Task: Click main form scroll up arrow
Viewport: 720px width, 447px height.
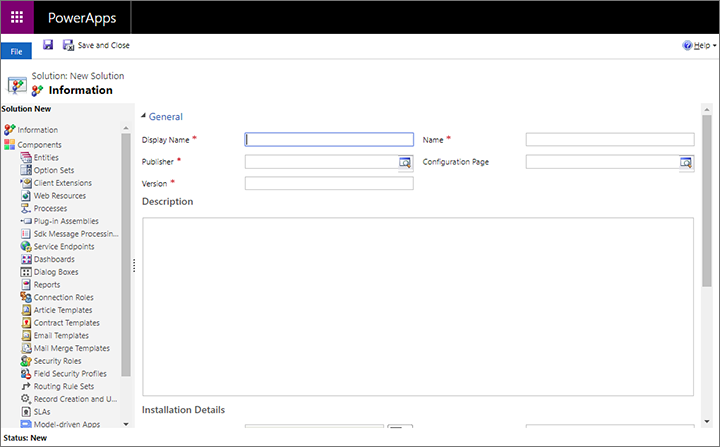Action: coord(707,109)
